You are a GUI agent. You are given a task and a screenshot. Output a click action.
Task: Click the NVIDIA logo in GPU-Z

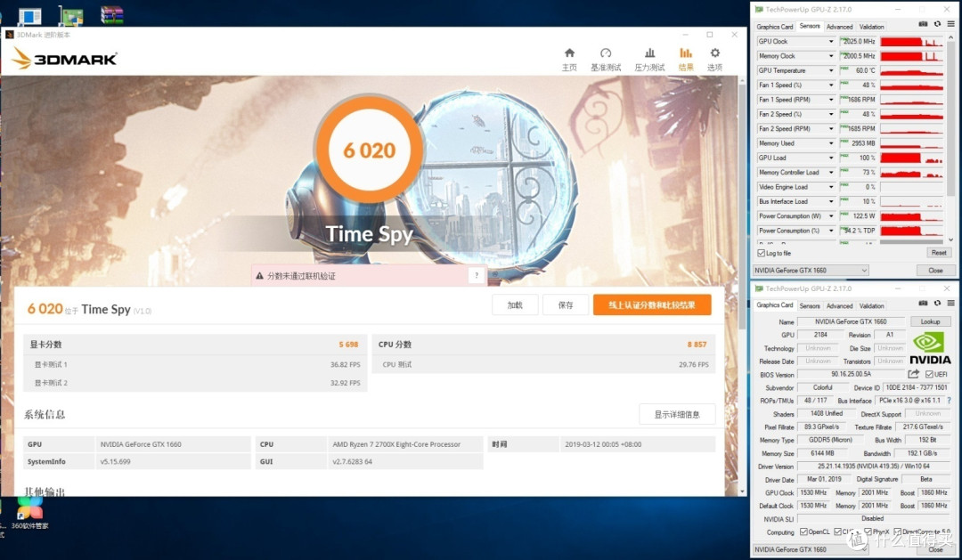[x=930, y=348]
